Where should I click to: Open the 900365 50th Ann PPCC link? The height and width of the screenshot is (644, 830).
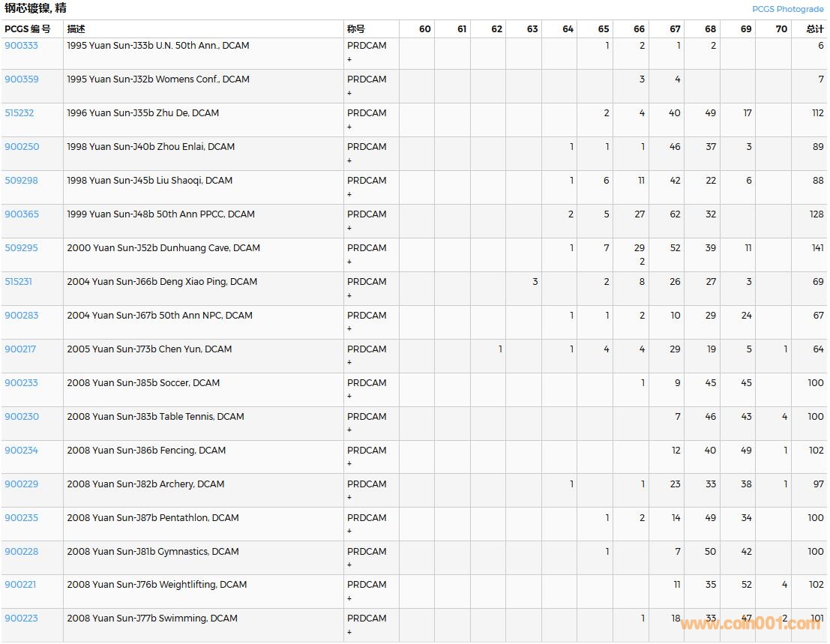point(21,214)
